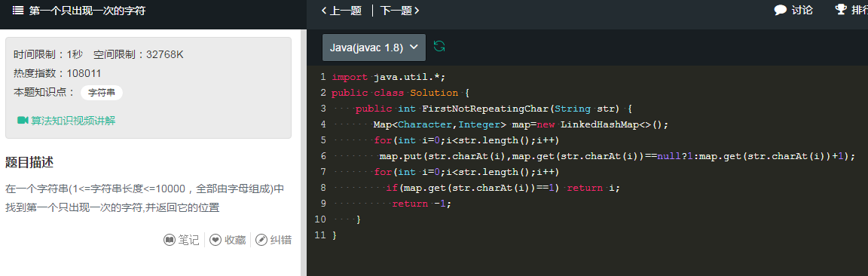Screen dimensions: 868x276
Task: Click the pencil 纠错 icon
Action: (261, 240)
